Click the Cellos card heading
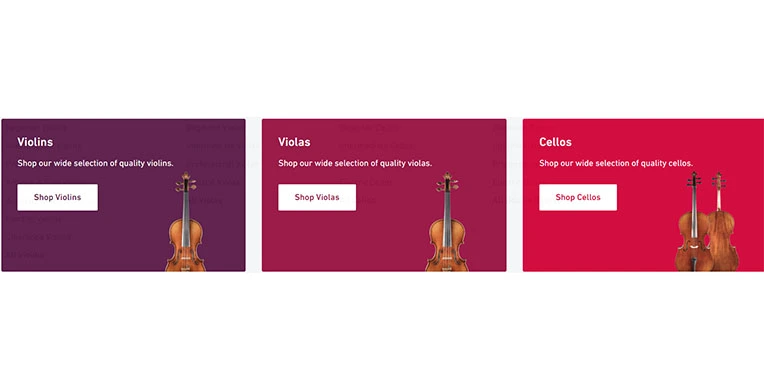 click(555, 142)
